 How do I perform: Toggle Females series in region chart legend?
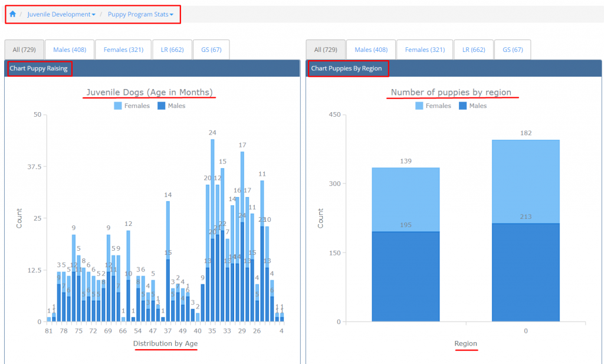click(x=419, y=106)
